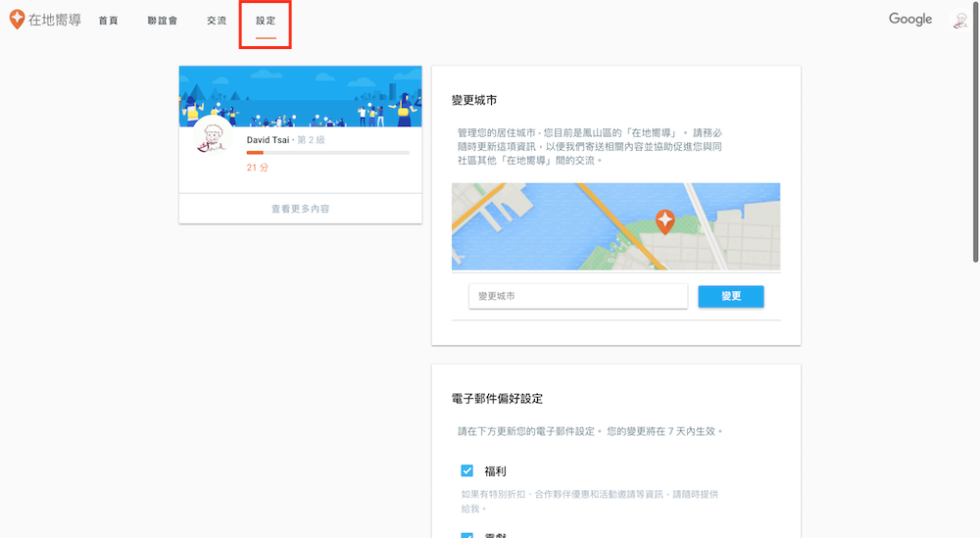Toggle the partially visible checkbox below 福利
Image resolution: width=980 pixels, height=538 pixels.
[x=467, y=534]
